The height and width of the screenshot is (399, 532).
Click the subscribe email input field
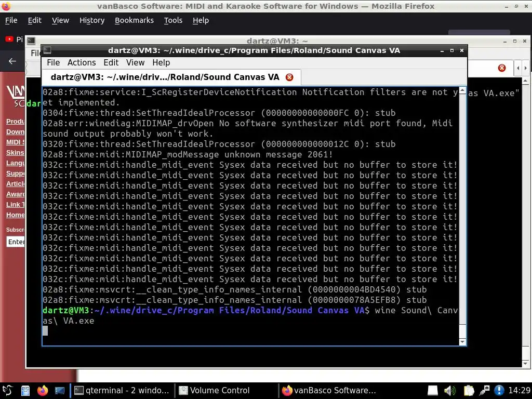click(16, 242)
